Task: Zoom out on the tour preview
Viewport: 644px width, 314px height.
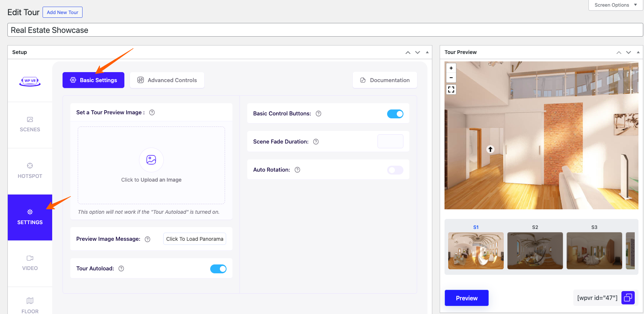Action: [451, 78]
